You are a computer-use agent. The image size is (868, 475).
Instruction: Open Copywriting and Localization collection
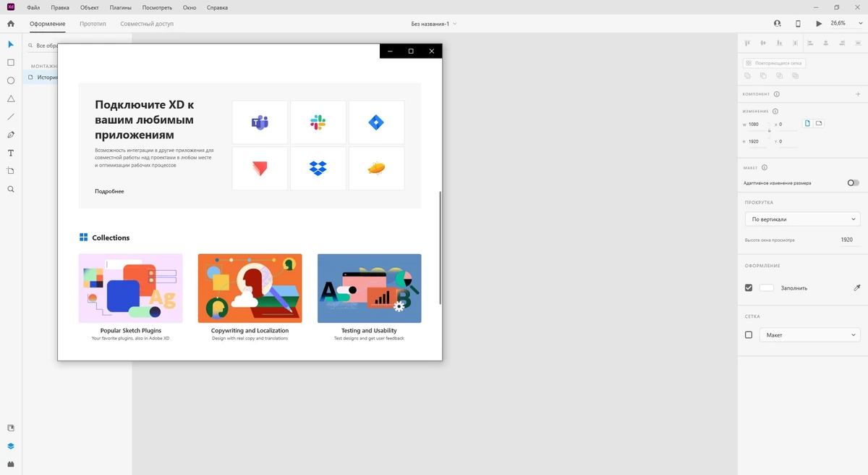tap(250, 297)
